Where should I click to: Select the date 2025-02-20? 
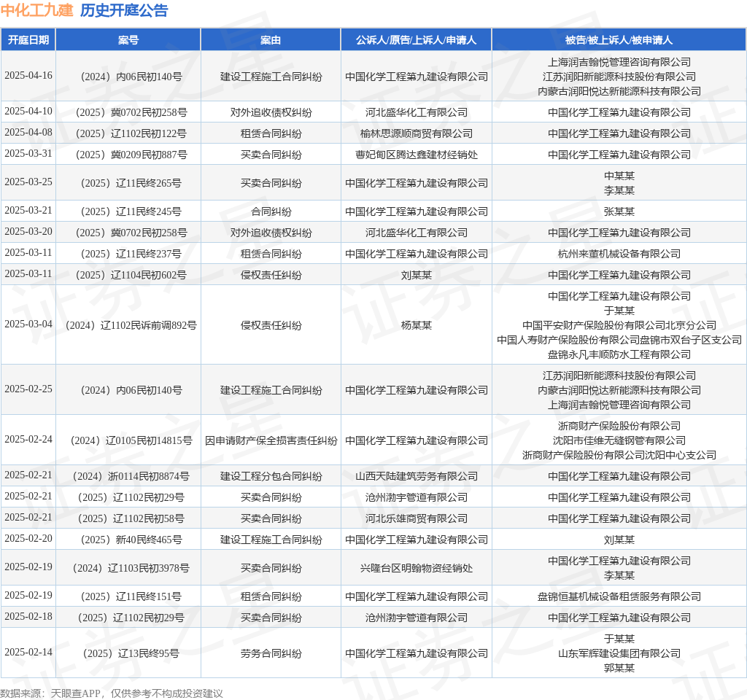click(x=28, y=539)
